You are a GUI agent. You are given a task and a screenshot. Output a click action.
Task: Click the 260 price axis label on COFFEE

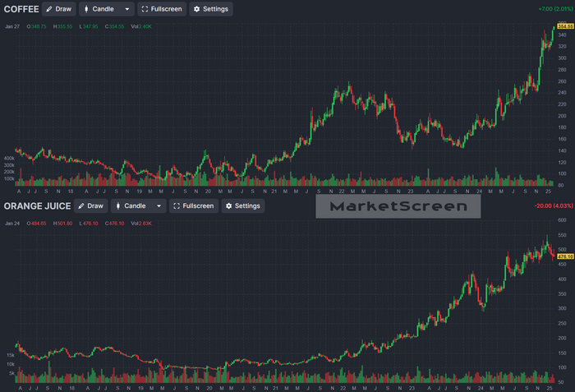(x=562, y=81)
